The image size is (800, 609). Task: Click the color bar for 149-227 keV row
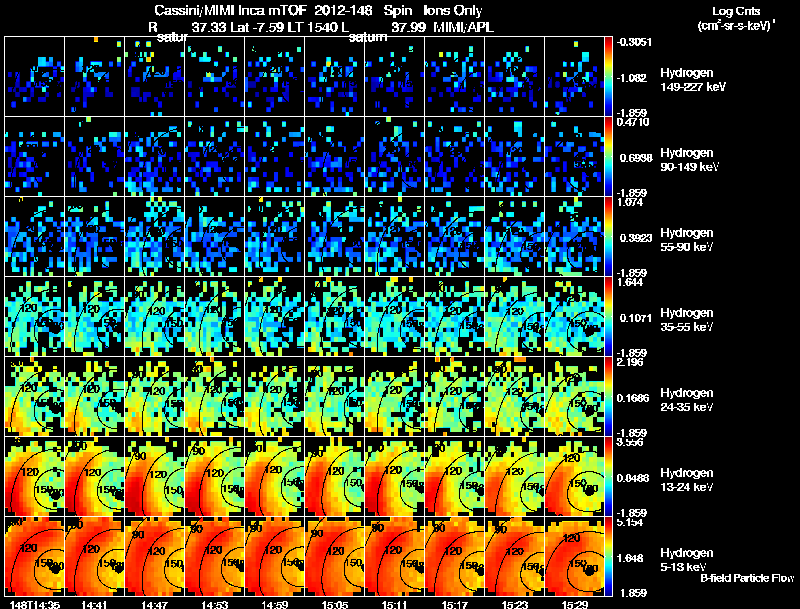[608, 77]
